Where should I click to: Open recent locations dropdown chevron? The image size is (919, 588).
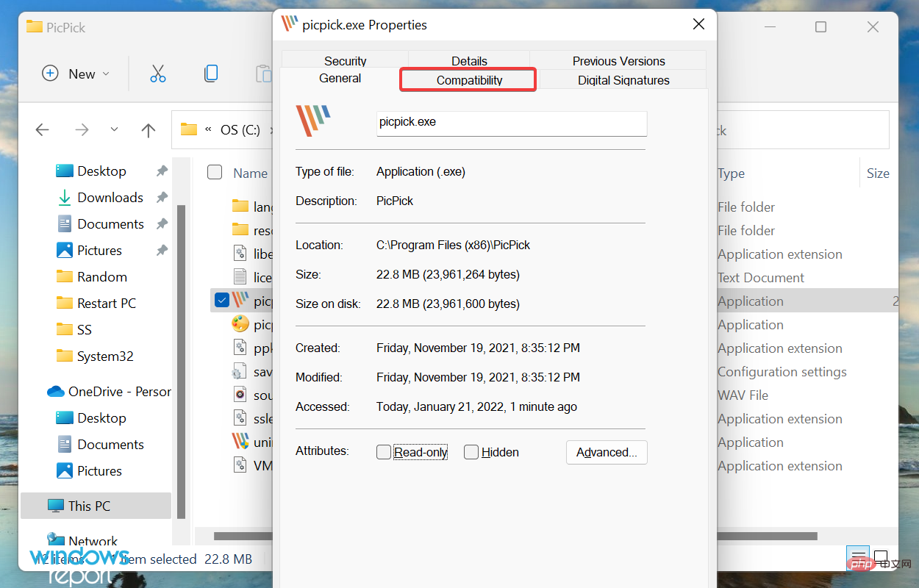(x=114, y=129)
